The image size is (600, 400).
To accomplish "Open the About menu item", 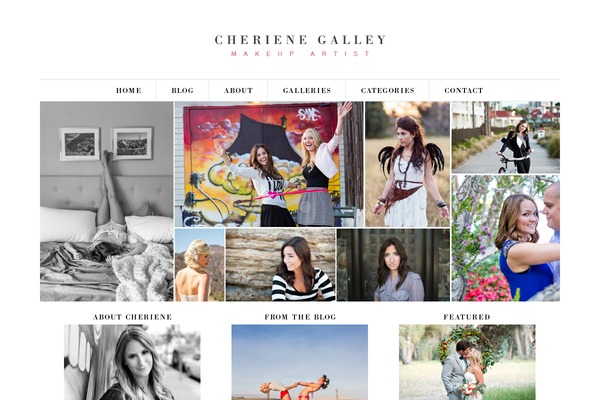I will (x=238, y=91).
